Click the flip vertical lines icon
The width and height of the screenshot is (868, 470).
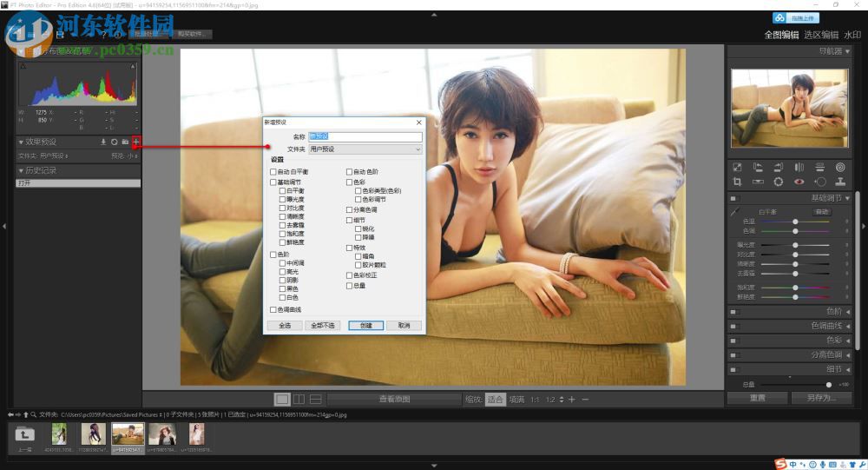pyautogui.click(x=820, y=167)
